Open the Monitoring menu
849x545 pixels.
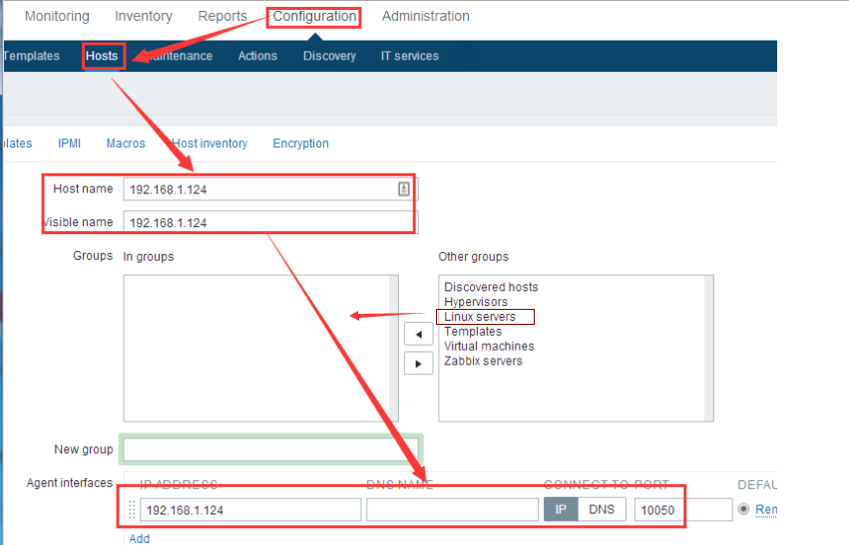pyautogui.click(x=57, y=16)
